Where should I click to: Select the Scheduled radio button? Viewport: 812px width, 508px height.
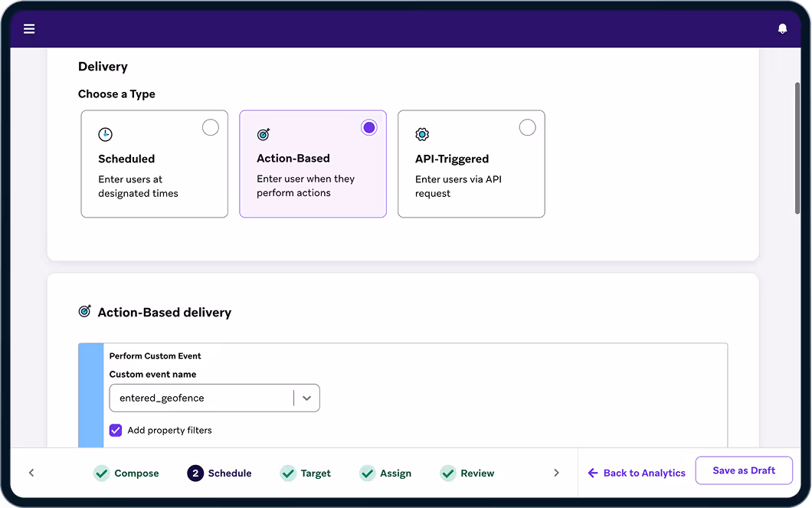point(210,127)
